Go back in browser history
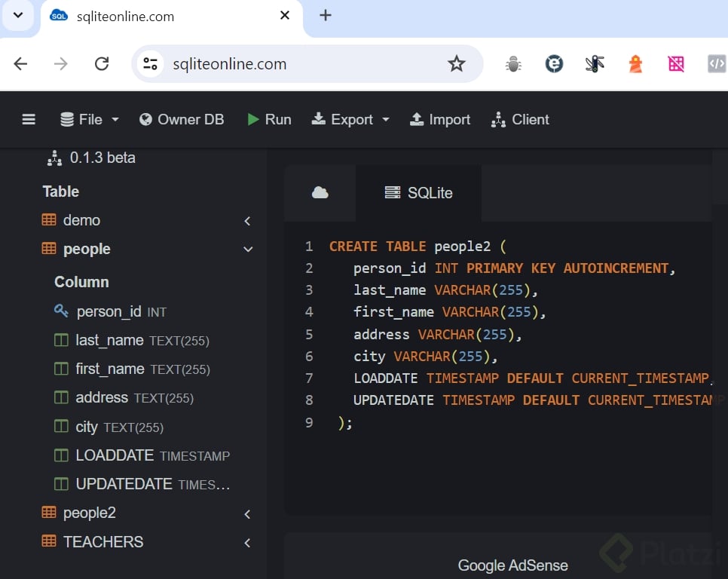728x579 pixels. point(20,63)
